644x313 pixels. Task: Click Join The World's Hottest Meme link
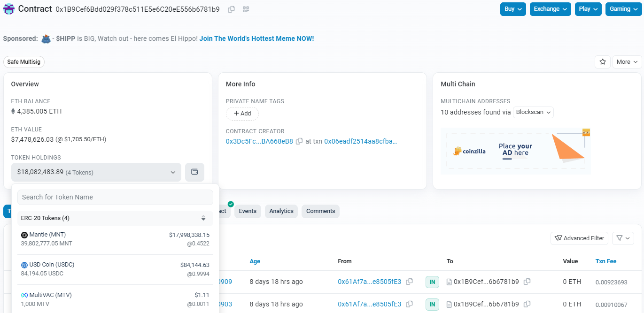coord(256,38)
